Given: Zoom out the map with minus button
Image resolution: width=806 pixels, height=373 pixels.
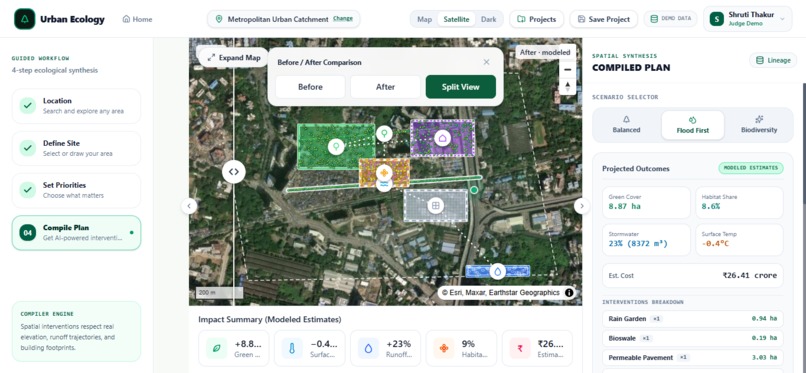Looking at the screenshot, I should 567,69.
